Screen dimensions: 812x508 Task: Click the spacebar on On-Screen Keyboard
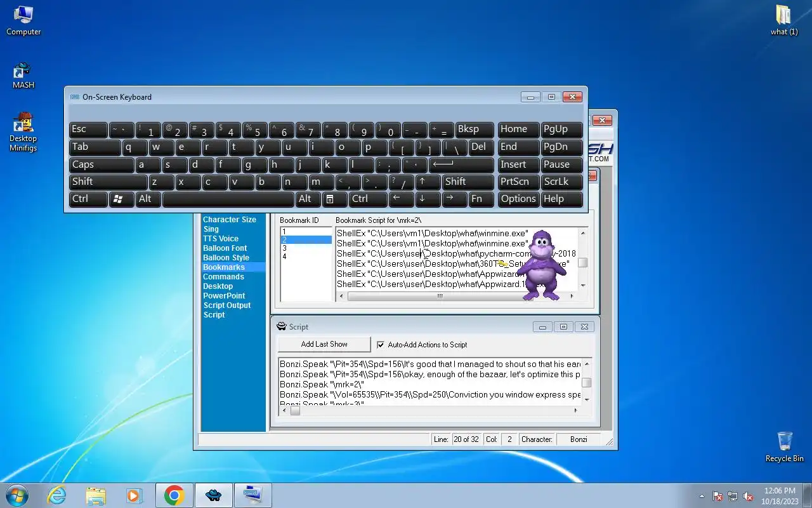228,199
